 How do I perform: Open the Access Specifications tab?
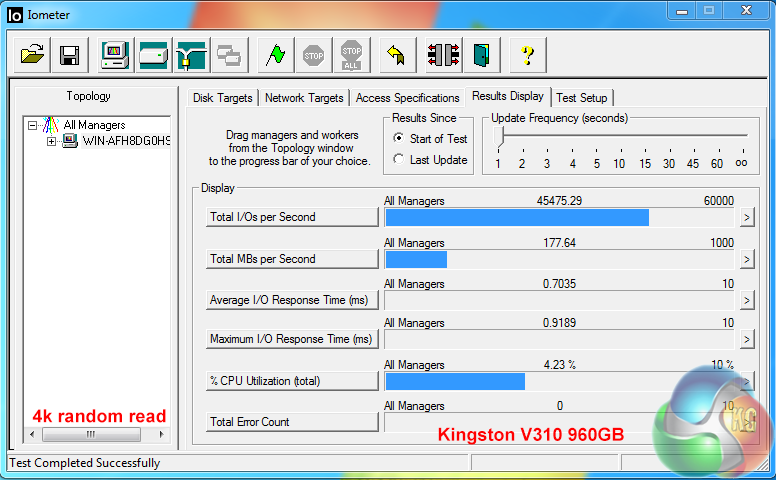point(407,97)
